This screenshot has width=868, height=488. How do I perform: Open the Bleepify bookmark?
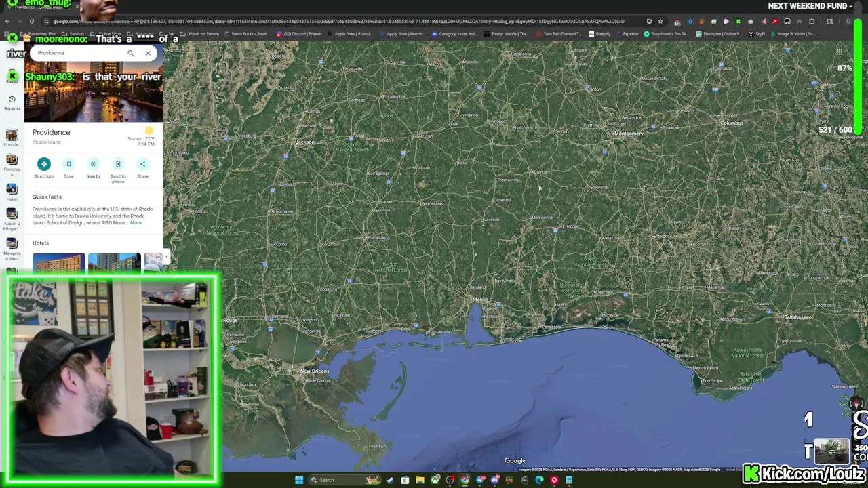click(599, 34)
